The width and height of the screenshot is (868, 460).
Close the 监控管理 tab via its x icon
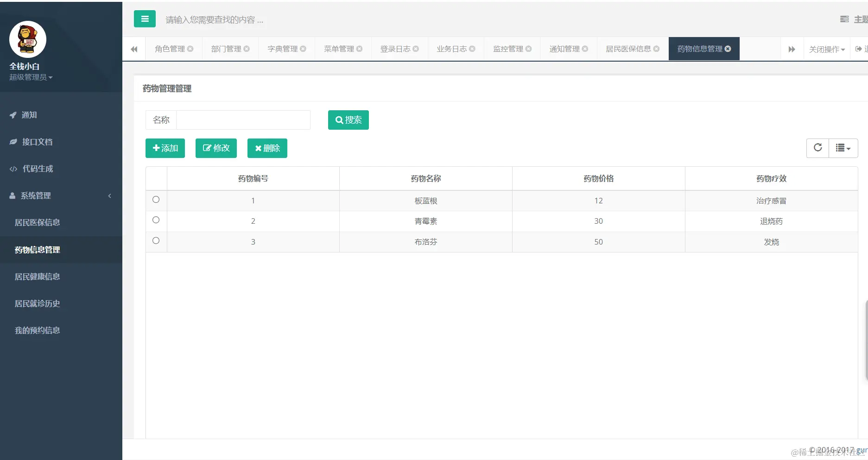tap(529, 49)
